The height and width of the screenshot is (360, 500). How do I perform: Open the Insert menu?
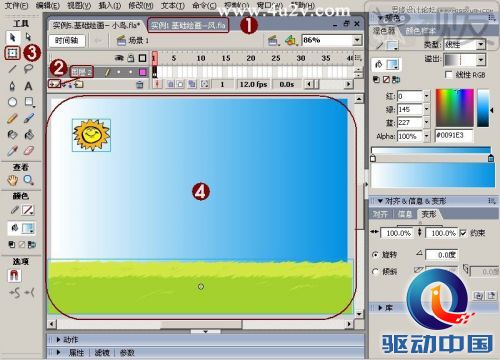pyautogui.click(x=110, y=6)
